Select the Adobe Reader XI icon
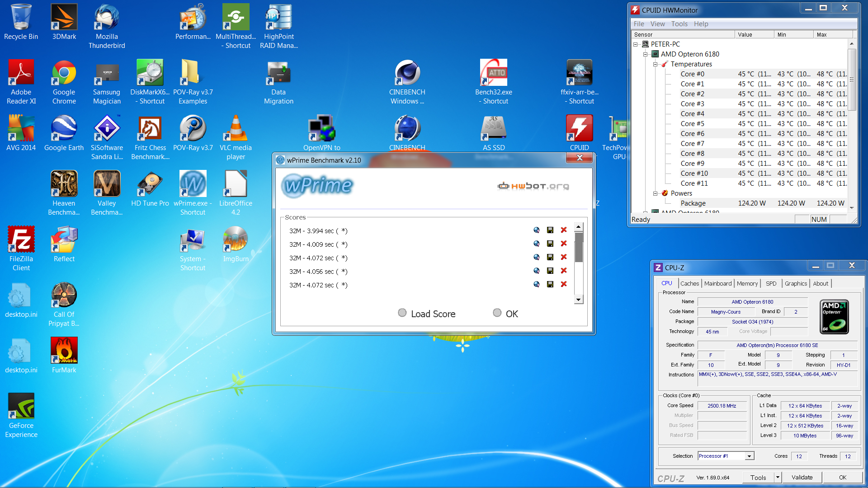This screenshot has height=488, width=868. click(x=21, y=82)
